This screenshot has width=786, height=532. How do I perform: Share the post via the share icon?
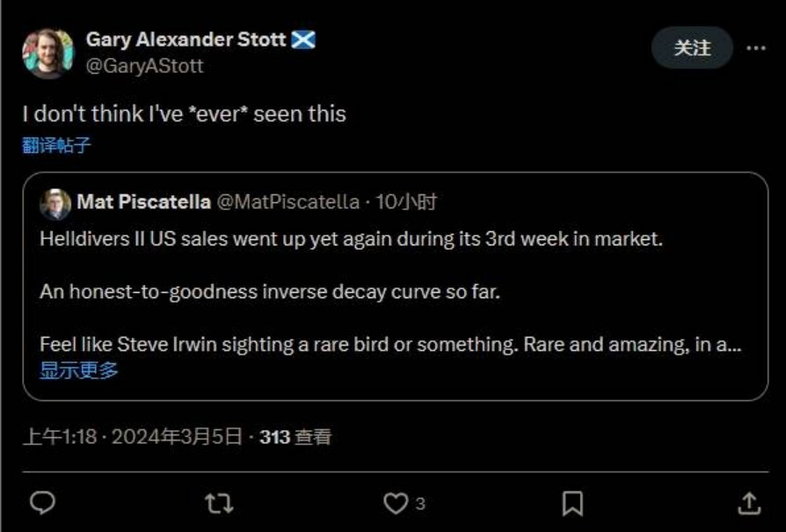click(x=748, y=502)
